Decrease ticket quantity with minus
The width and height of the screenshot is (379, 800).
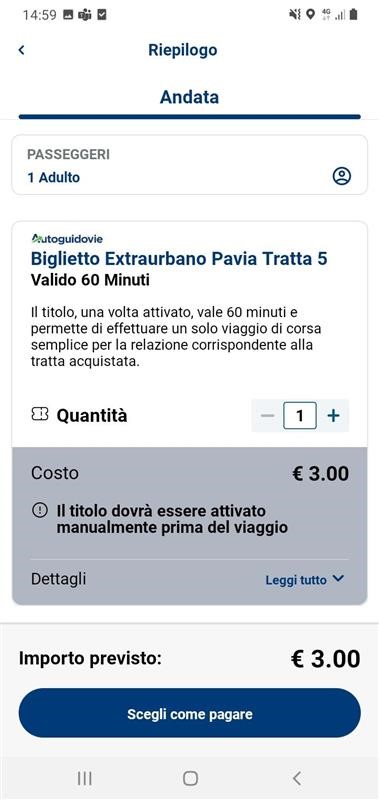267,416
